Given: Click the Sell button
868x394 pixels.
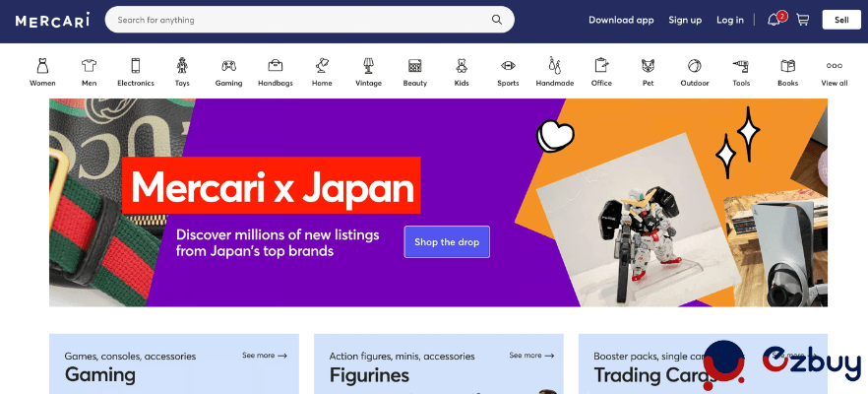Looking at the screenshot, I should [x=841, y=20].
